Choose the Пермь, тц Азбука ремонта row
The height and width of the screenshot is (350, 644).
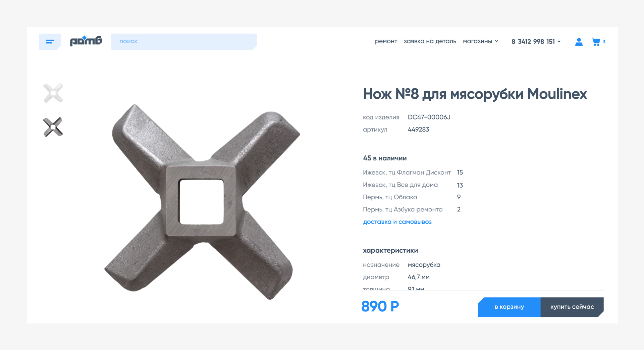(x=402, y=209)
